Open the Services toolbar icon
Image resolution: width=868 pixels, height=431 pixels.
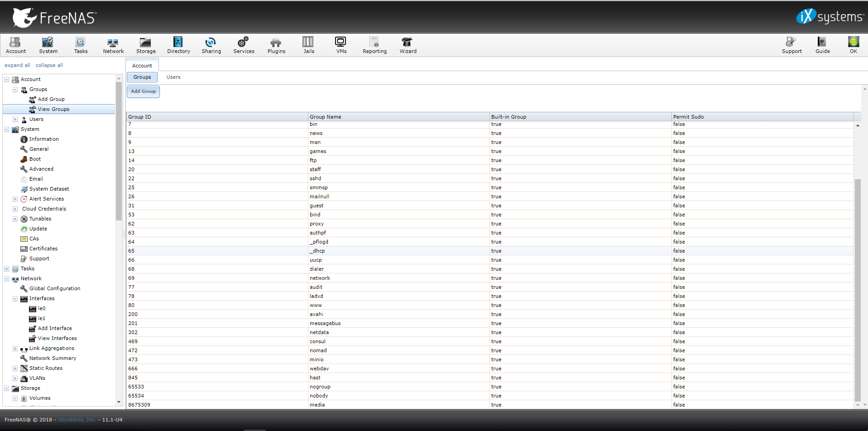[244, 45]
